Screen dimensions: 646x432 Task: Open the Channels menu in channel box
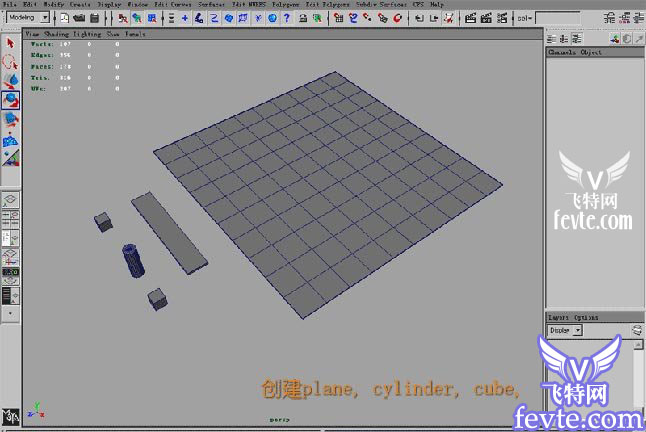(562, 52)
